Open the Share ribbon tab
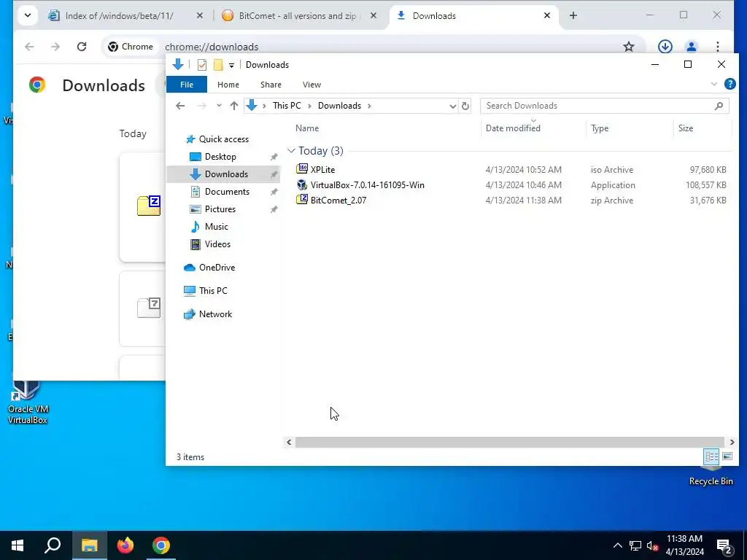747x560 pixels. [271, 85]
